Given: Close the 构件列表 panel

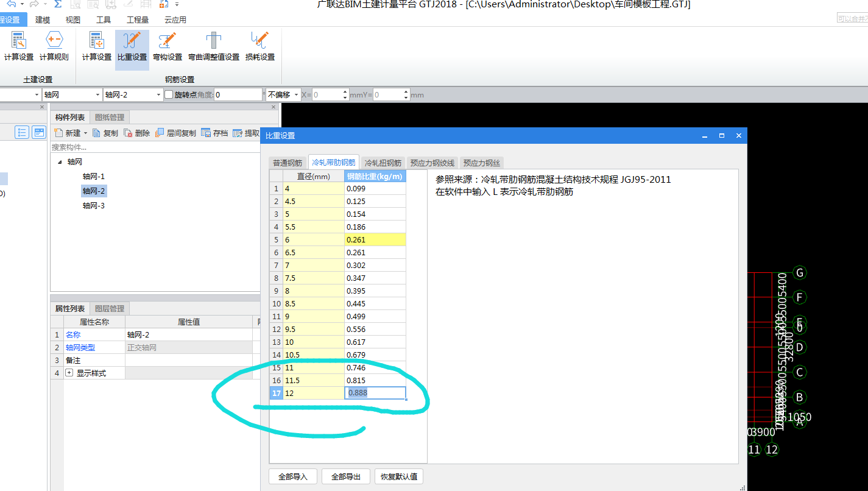Looking at the screenshot, I should point(273,107).
